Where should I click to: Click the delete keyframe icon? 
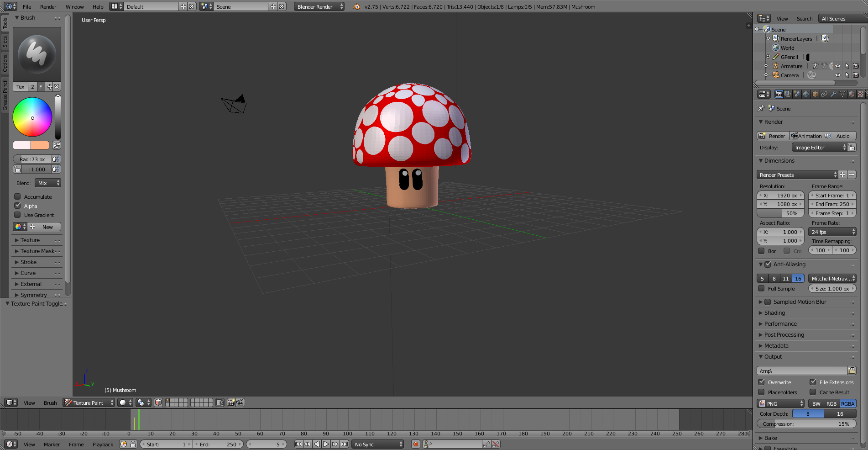click(x=496, y=444)
